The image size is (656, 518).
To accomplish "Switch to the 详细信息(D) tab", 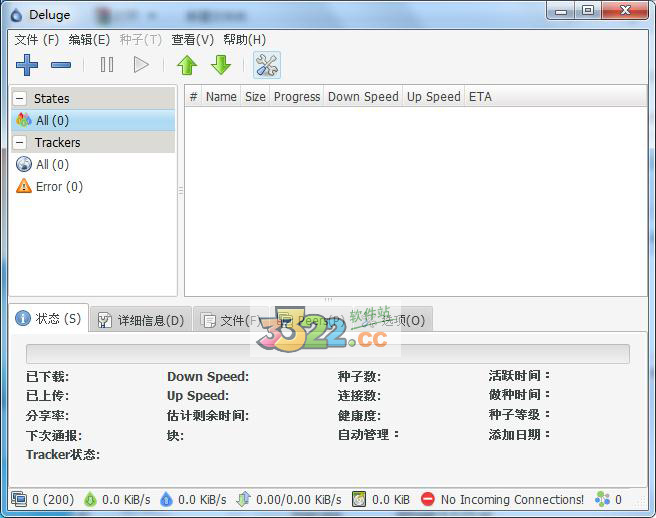I will (x=141, y=320).
